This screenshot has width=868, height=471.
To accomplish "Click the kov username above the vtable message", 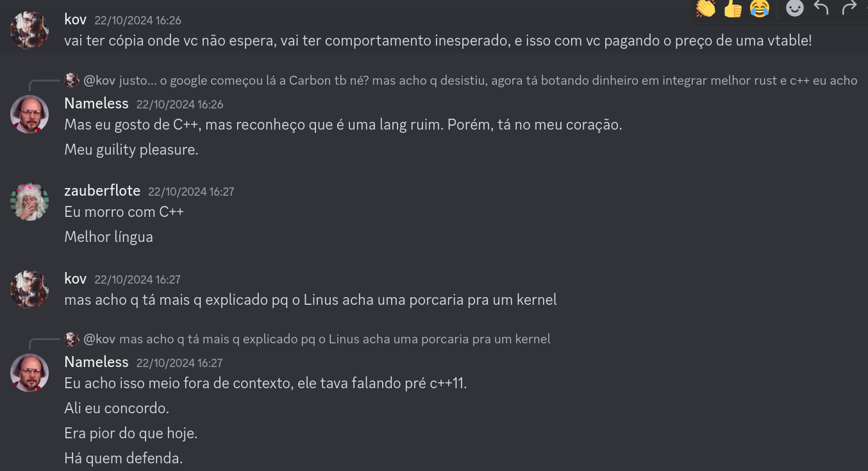I will click(75, 19).
